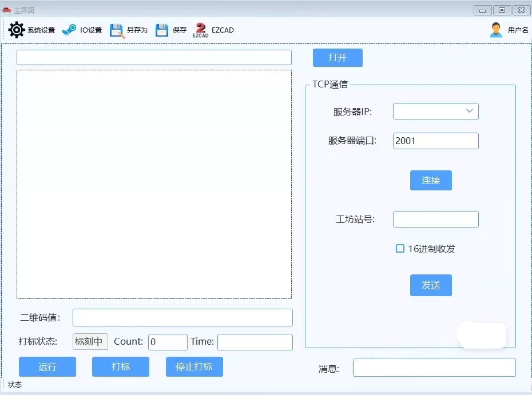Click the TCP通信 group title
The height and width of the screenshot is (395, 532).
point(330,85)
